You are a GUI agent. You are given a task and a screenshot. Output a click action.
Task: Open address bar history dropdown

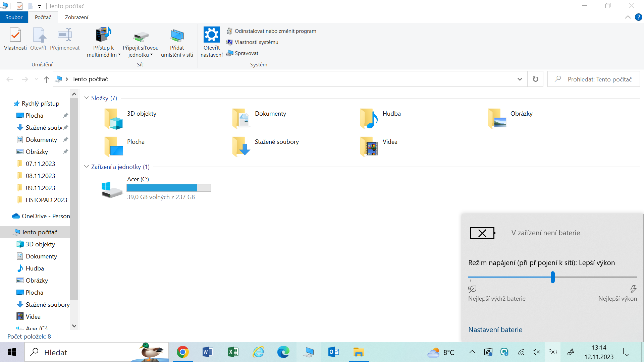[520, 79]
